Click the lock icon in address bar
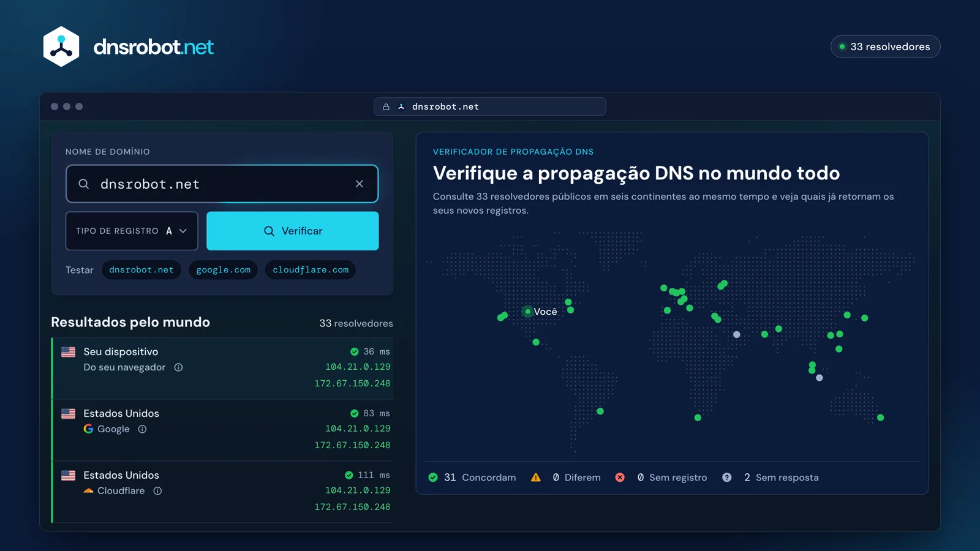This screenshot has height=551, width=980. tap(386, 107)
